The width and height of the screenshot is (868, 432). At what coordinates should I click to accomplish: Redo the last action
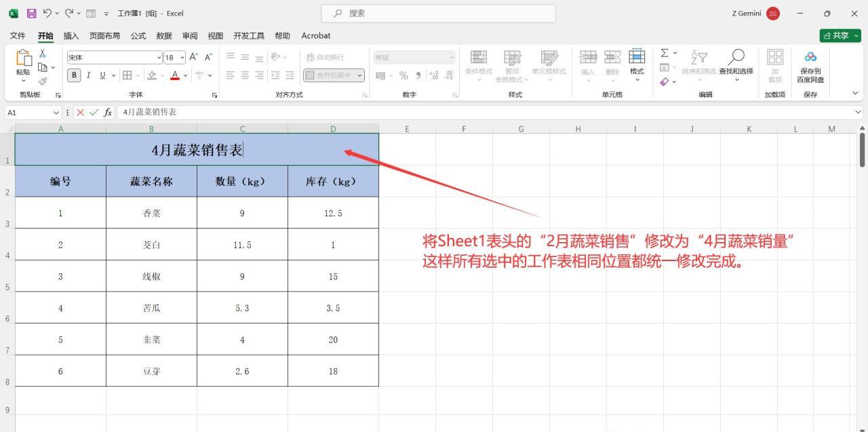pyautogui.click(x=69, y=13)
